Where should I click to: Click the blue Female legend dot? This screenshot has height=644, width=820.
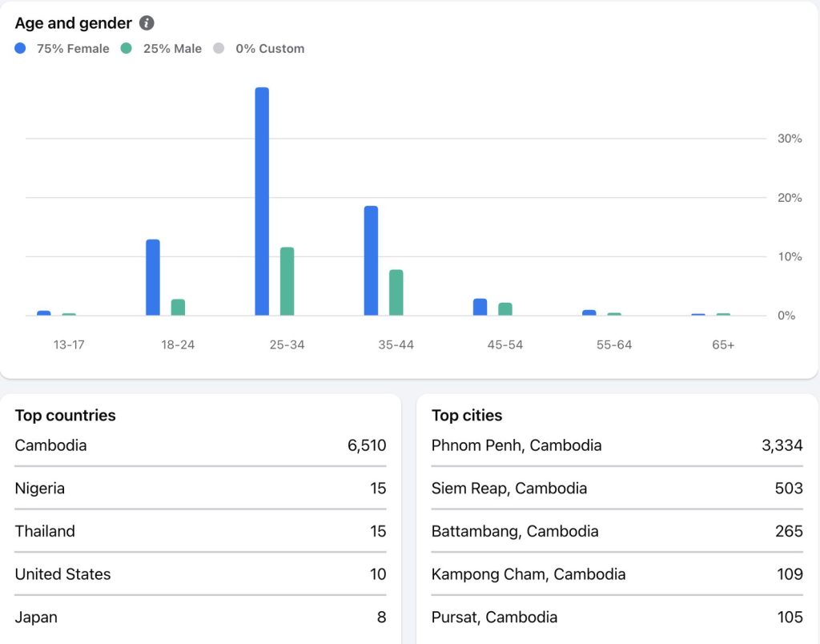pos(20,48)
